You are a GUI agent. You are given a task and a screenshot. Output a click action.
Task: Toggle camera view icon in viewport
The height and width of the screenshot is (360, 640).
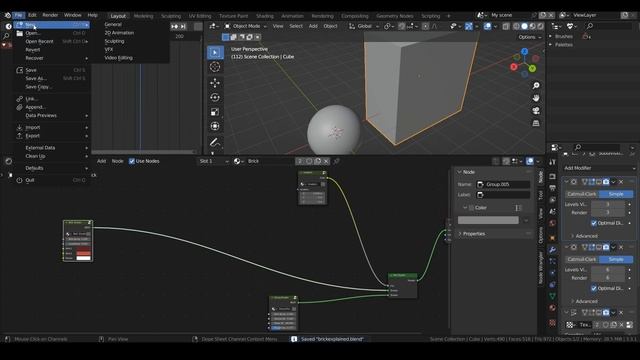point(536,111)
